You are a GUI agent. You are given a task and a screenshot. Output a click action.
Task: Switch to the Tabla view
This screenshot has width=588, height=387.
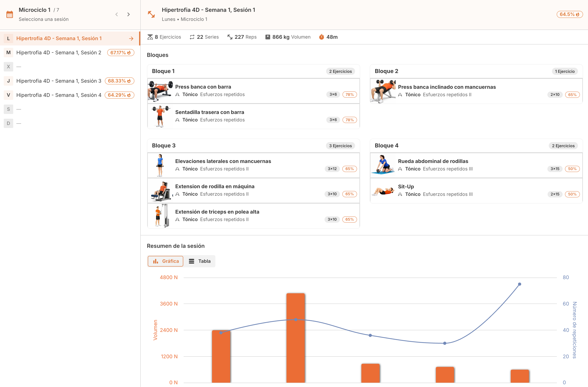tap(200, 261)
